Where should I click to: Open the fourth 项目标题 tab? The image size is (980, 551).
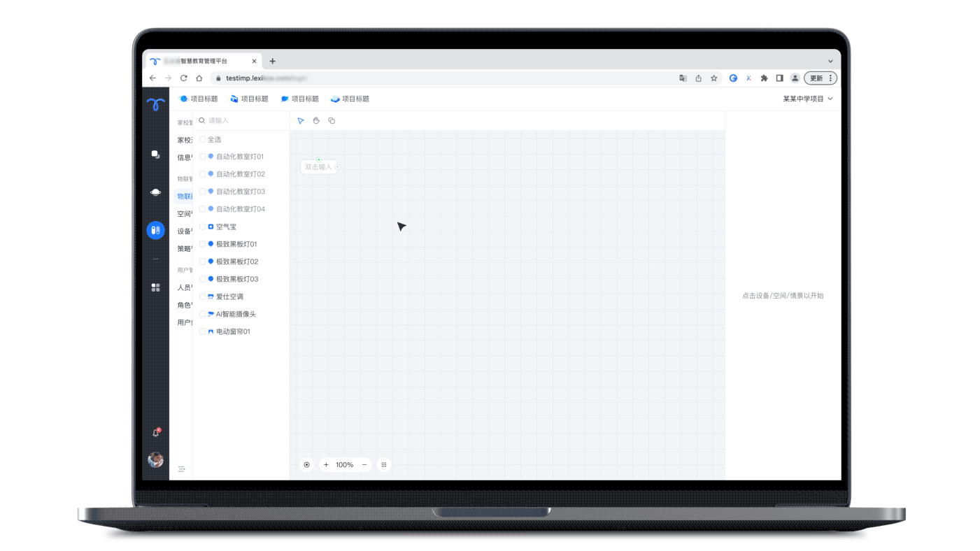pos(350,99)
